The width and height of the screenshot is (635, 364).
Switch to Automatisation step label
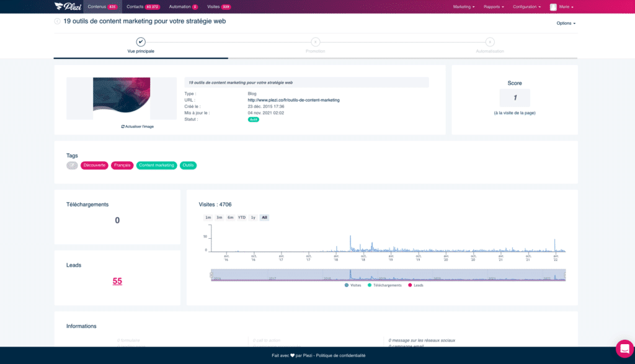tap(490, 51)
